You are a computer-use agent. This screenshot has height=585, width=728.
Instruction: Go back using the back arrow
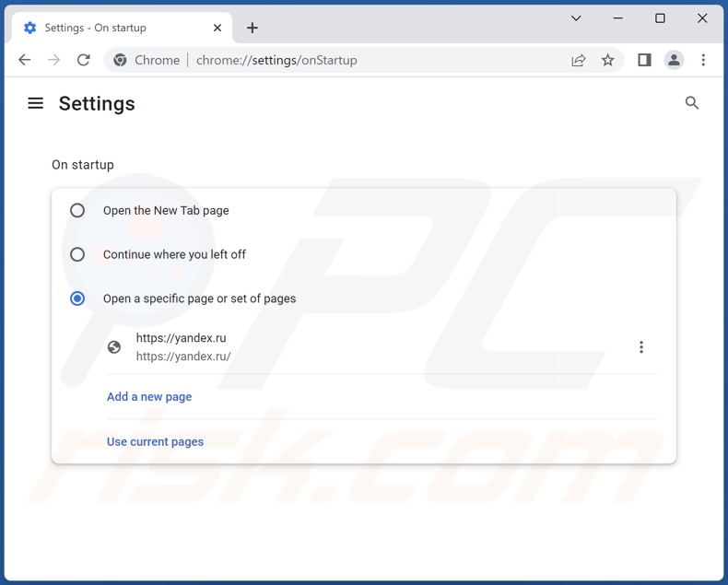point(24,60)
